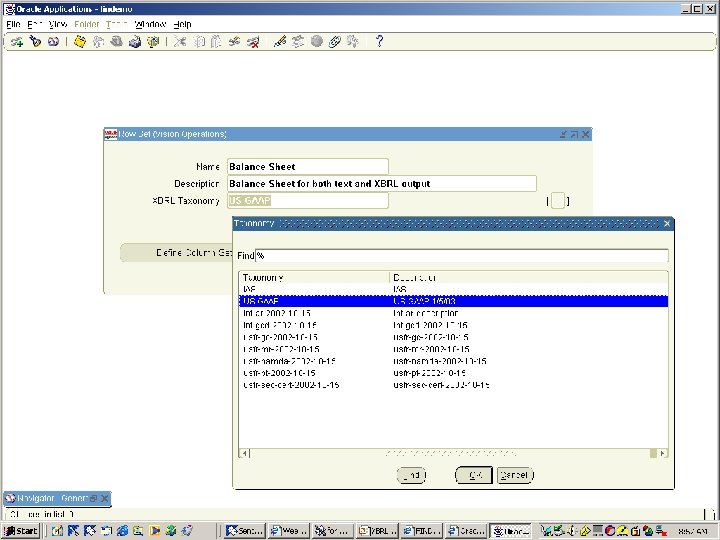Click the Edit Field pencil icon

[280, 42]
